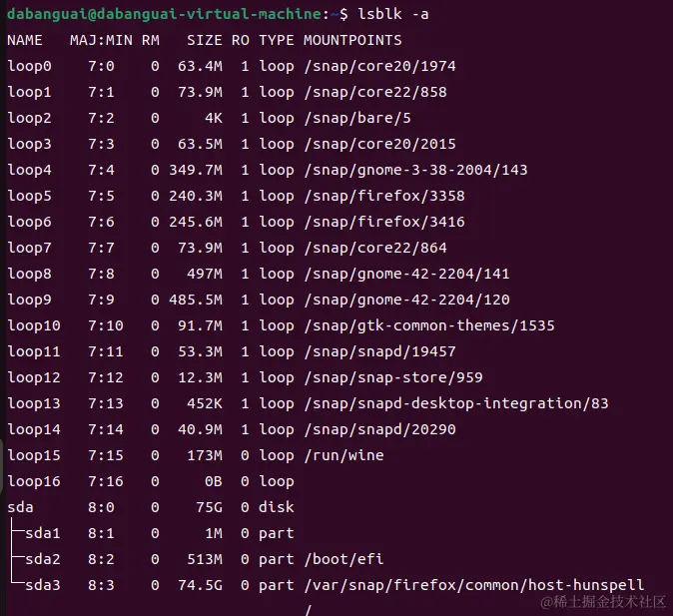Screen dimensions: 673x616
Task: Click the 'disk' type value
Action: tap(277, 508)
